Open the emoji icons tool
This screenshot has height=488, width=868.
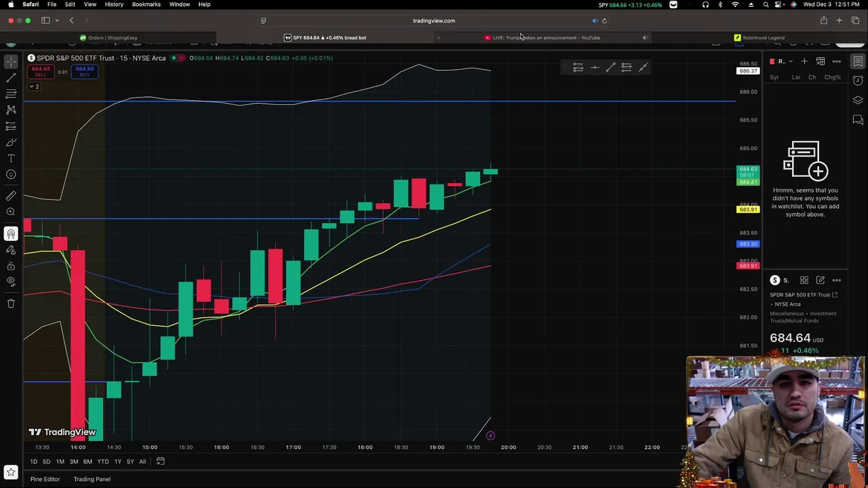[x=11, y=175]
